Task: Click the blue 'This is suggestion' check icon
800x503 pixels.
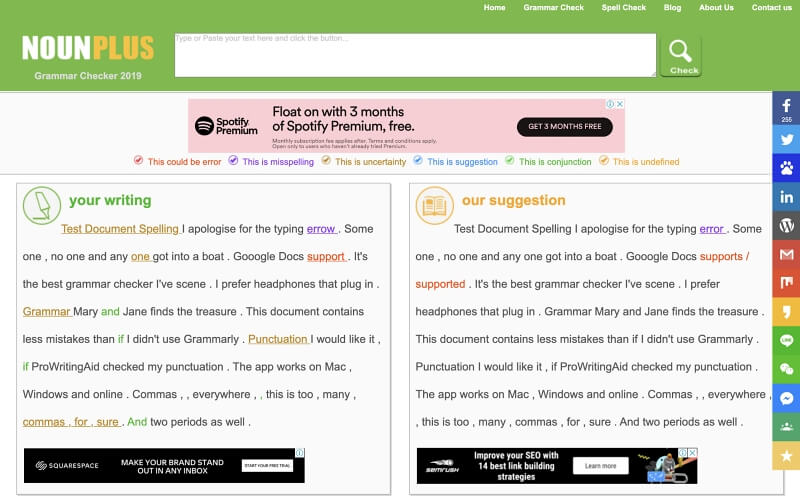Action: pos(418,160)
